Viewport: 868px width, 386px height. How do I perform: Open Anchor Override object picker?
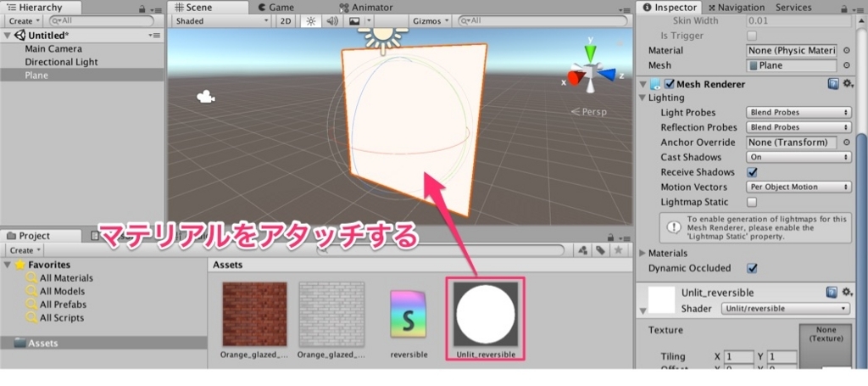[x=847, y=143]
